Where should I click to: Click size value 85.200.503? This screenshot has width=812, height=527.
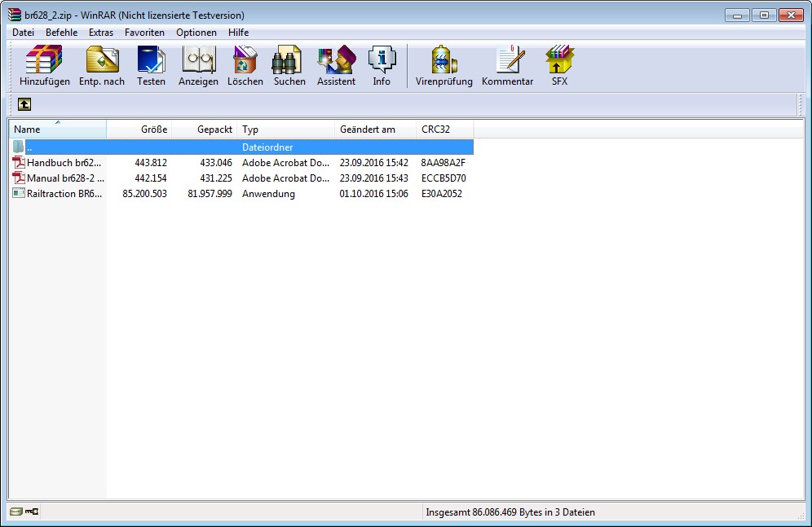pos(144,193)
